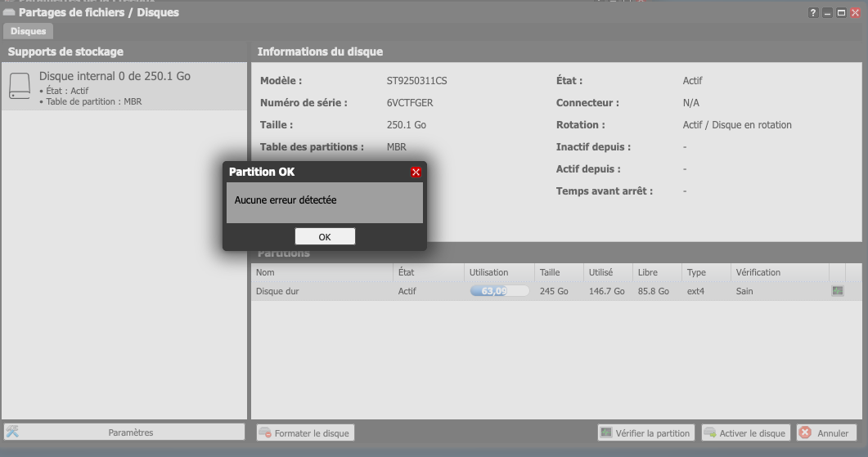Click the check icon in Disque dur row
868x457 pixels.
tap(838, 291)
